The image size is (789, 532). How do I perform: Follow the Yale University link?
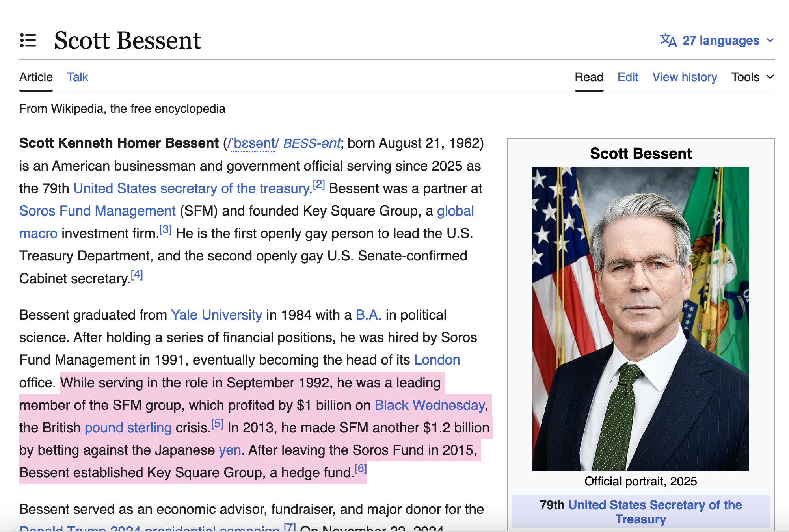click(216, 315)
